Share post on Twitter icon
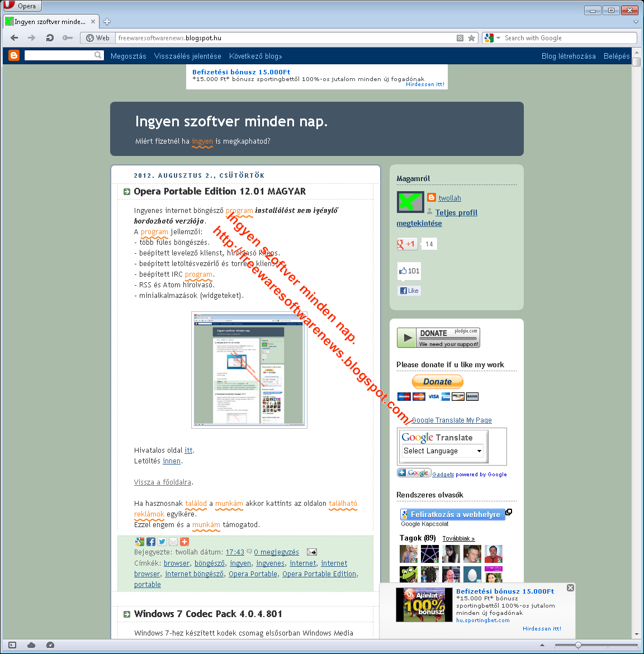644x654 pixels. (x=162, y=542)
